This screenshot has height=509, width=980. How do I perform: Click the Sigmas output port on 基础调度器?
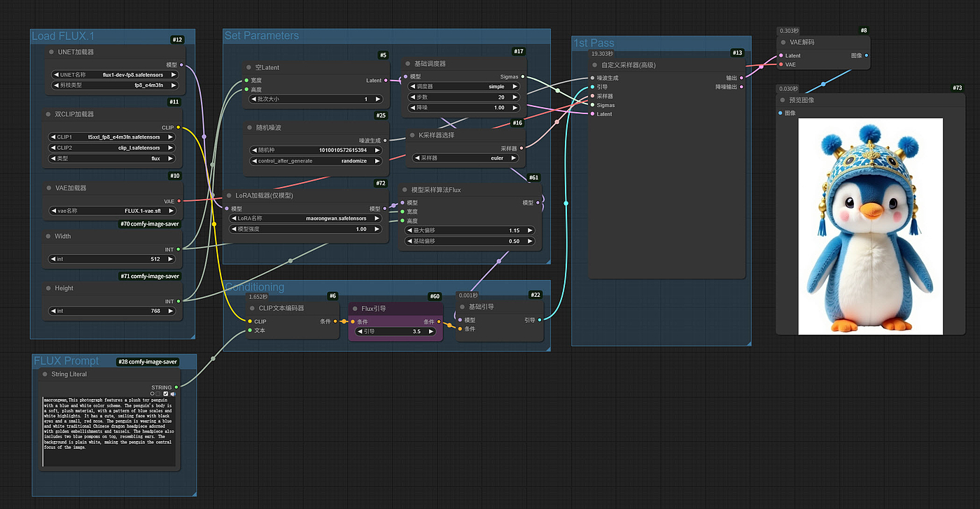coord(523,77)
